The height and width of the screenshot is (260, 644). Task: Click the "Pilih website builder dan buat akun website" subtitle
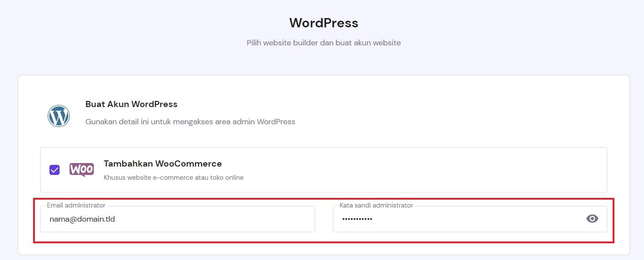(324, 43)
